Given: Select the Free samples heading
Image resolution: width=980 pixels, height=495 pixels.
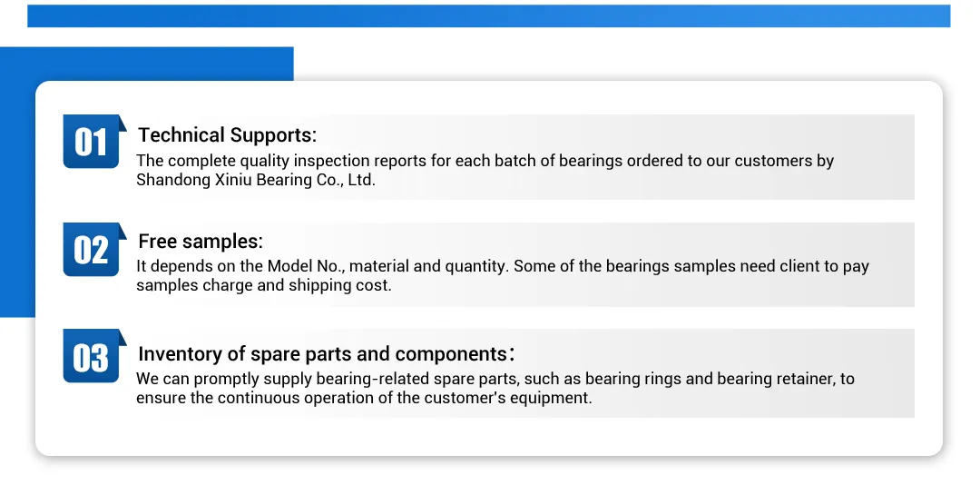Looking at the screenshot, I should tap(200, 242).
